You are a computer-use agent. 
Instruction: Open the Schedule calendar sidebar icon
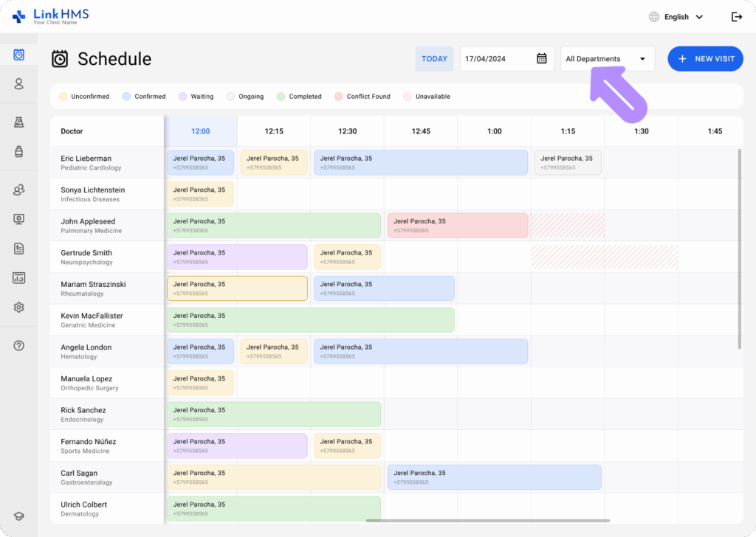(x=19, y=55)
